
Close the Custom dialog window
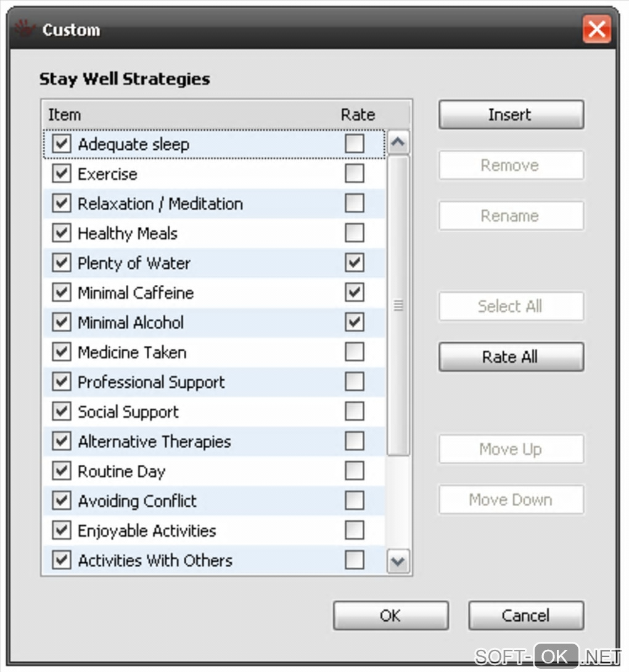tap(596, 29)
